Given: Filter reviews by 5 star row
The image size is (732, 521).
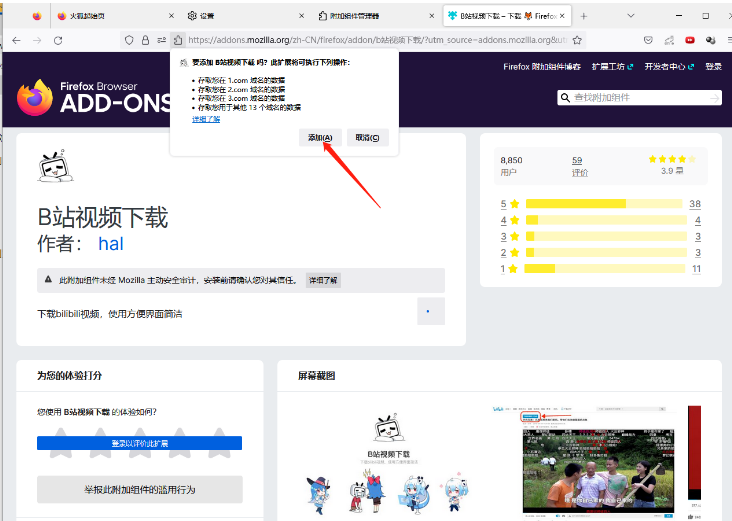Looking at the screenshot, I should coord(600,204).
